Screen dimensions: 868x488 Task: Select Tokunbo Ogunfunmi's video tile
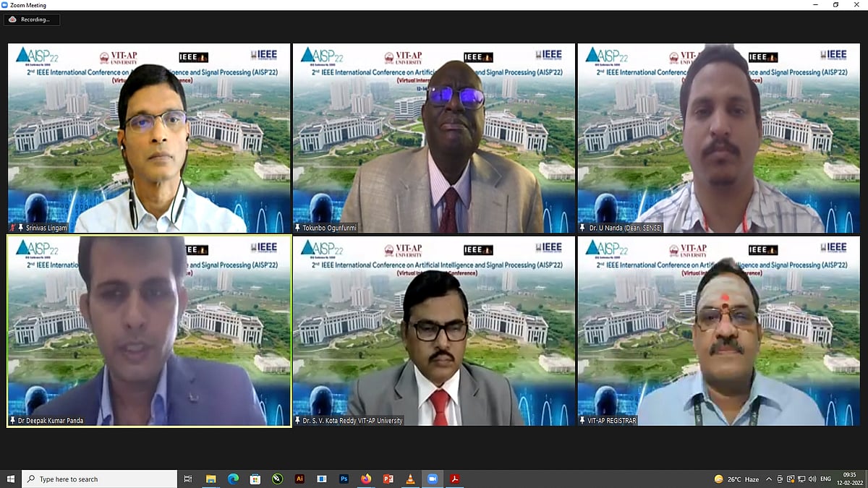[x=433, y=137]
